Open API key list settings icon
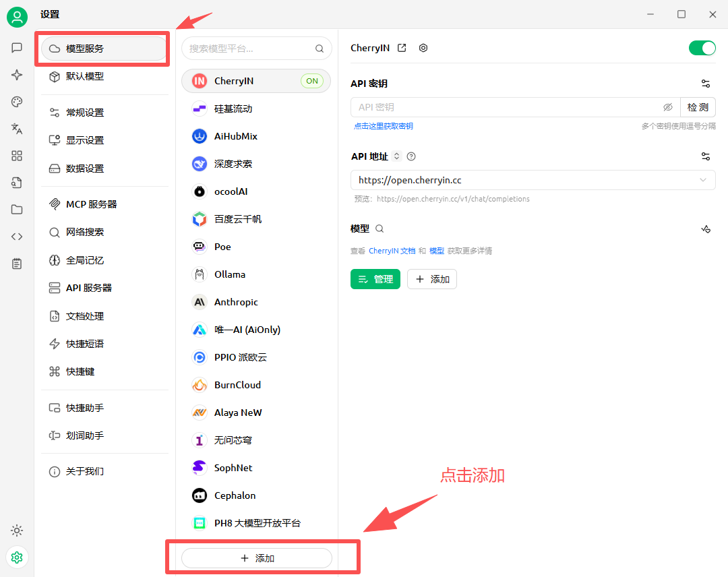The height and width of the screenshot is (577, 728). click(706, 84)
